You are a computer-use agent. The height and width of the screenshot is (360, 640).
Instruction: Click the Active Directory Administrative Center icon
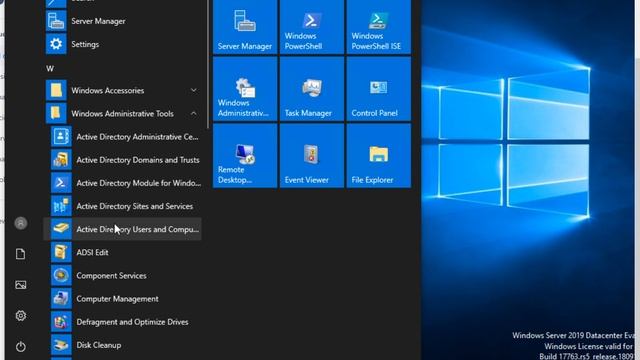tap(61, 137)
